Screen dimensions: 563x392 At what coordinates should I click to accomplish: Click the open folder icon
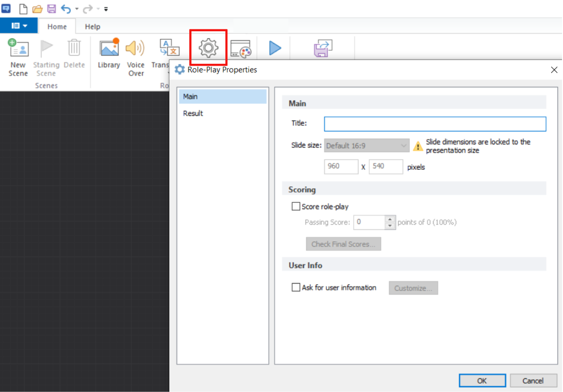click(x=37, y=9)
